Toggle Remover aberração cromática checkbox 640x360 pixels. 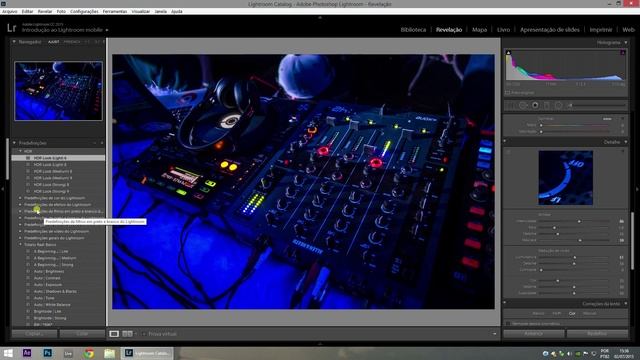[x=509, y=324]
